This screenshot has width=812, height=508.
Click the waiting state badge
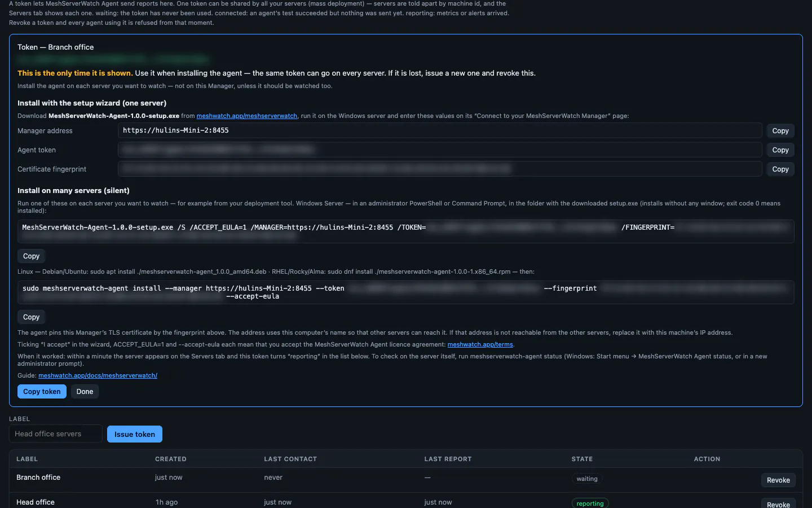pyautogui.click(x=587, y=479)
